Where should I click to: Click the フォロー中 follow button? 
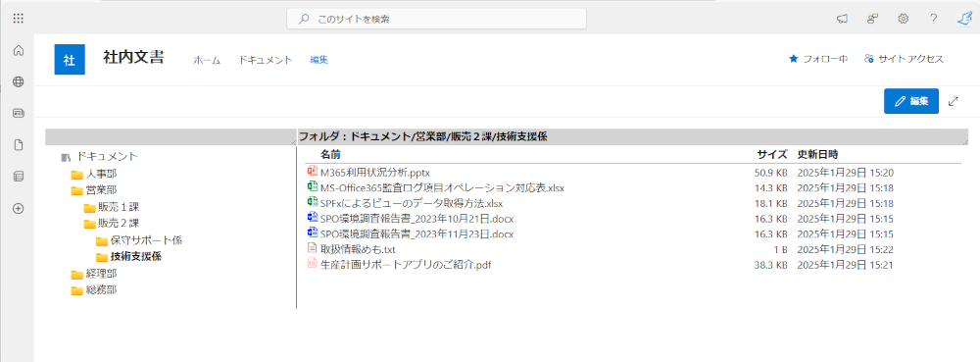pyautogui.click(x=818, y=59)
